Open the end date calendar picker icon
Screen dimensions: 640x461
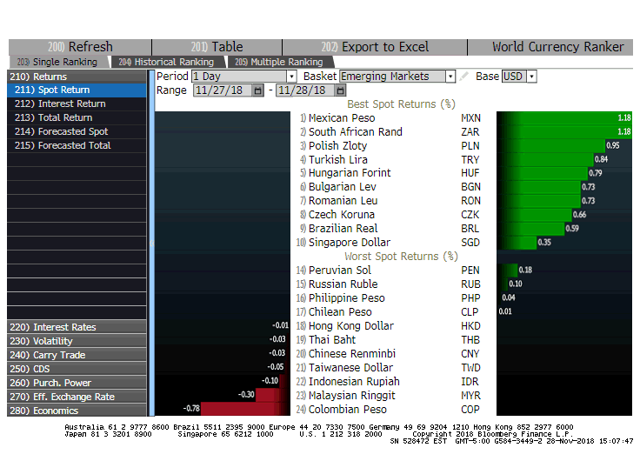pos(340,90)
